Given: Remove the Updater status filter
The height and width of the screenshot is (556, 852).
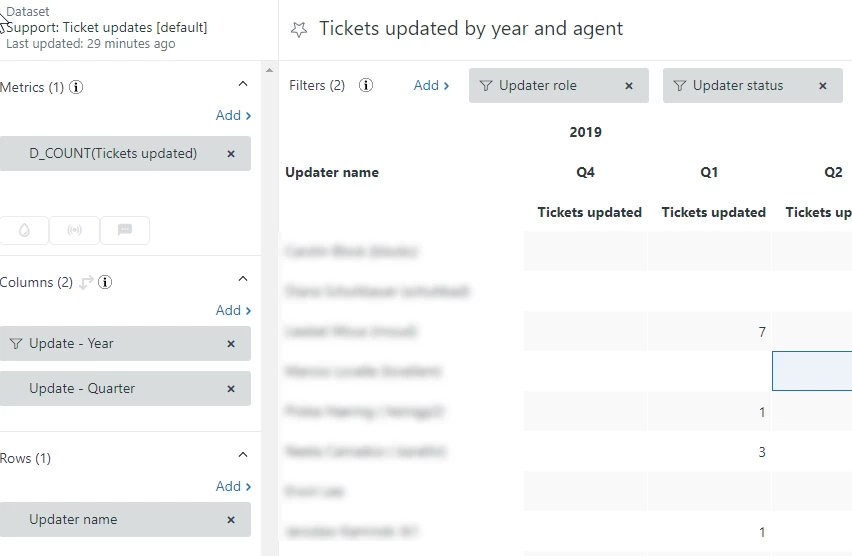Looking at the screenshot, I should point(823,86).
